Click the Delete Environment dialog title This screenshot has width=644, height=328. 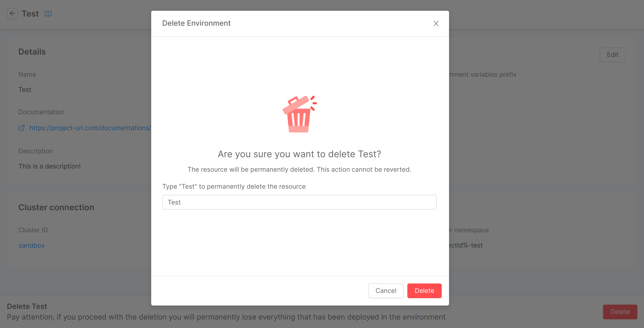[x=197, y=23]
